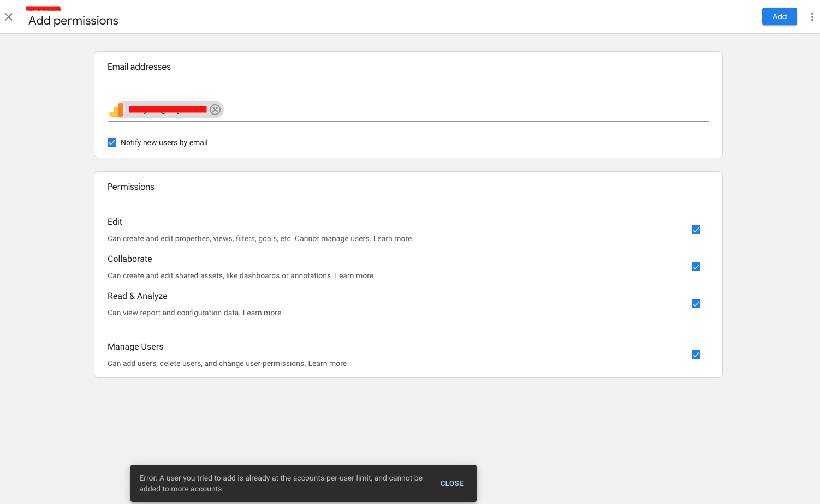This screenshot has width=820, height=504.
Task: Uncheck the Read & Analyze permission checkbox
Action: pyautogui.click(x=696, y=304)
